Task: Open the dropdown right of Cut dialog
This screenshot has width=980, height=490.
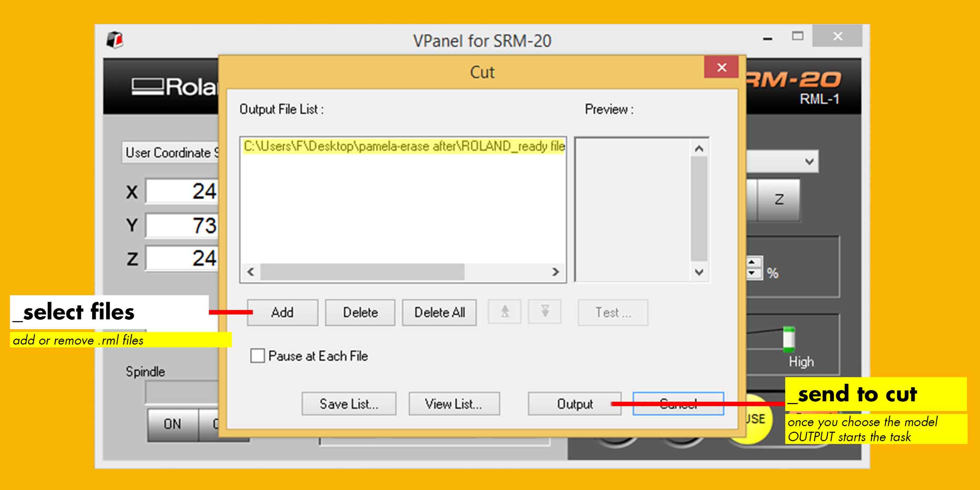Action: coord(809,162)
